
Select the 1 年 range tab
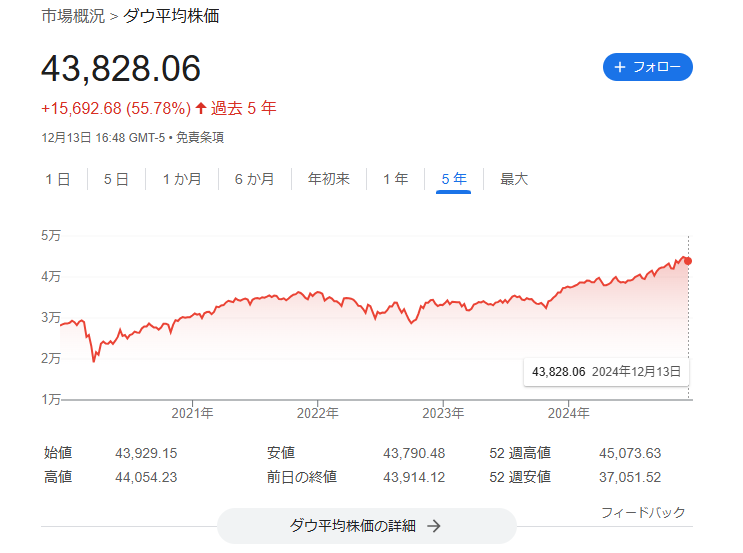396,179
